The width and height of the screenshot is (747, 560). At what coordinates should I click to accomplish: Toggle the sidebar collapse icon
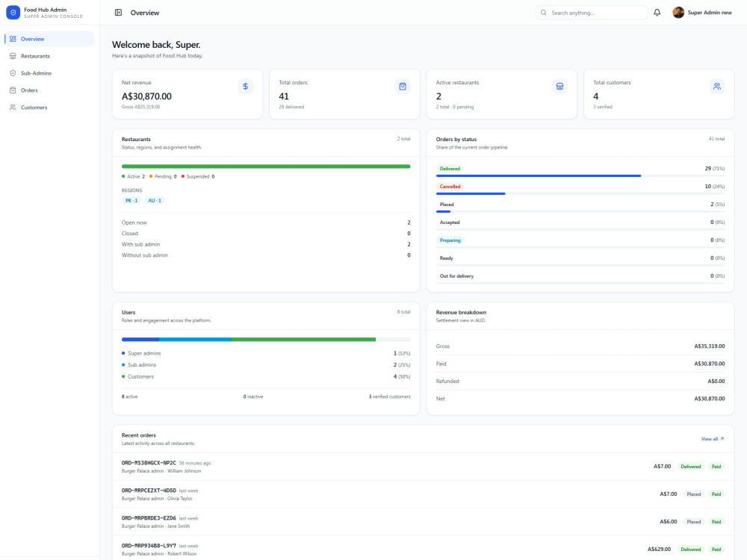pyautogui.click(x=118, y=13)
